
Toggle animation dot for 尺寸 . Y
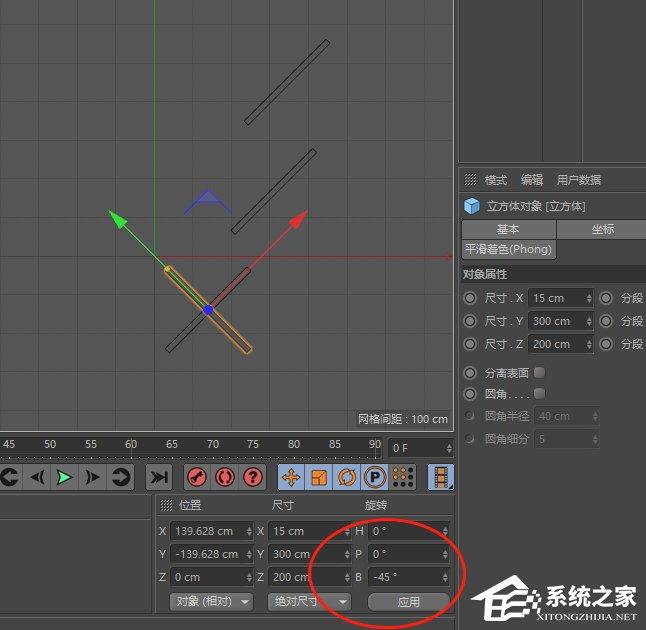(470, 321)
